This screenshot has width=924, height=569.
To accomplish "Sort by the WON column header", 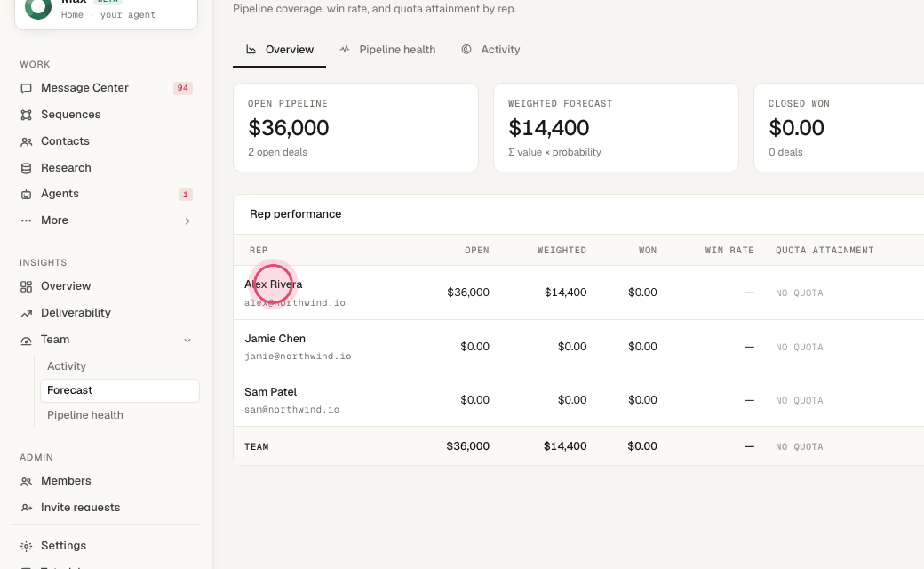I will 648,250.
